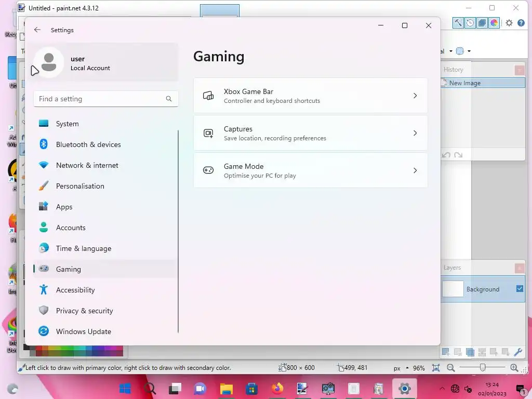Open the user Local Account profile
This screenshot has height=399, width=532.
105,62
